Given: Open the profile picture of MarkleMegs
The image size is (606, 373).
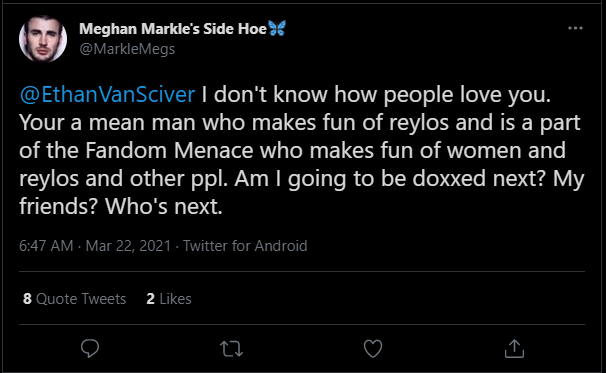Looking at the screenshot, I should pos(43,39).
